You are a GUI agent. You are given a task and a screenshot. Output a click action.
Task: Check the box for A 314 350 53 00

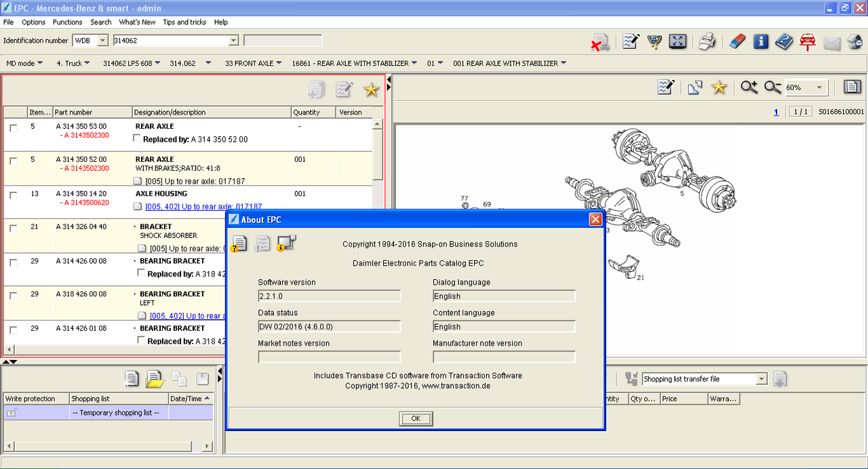14,128
